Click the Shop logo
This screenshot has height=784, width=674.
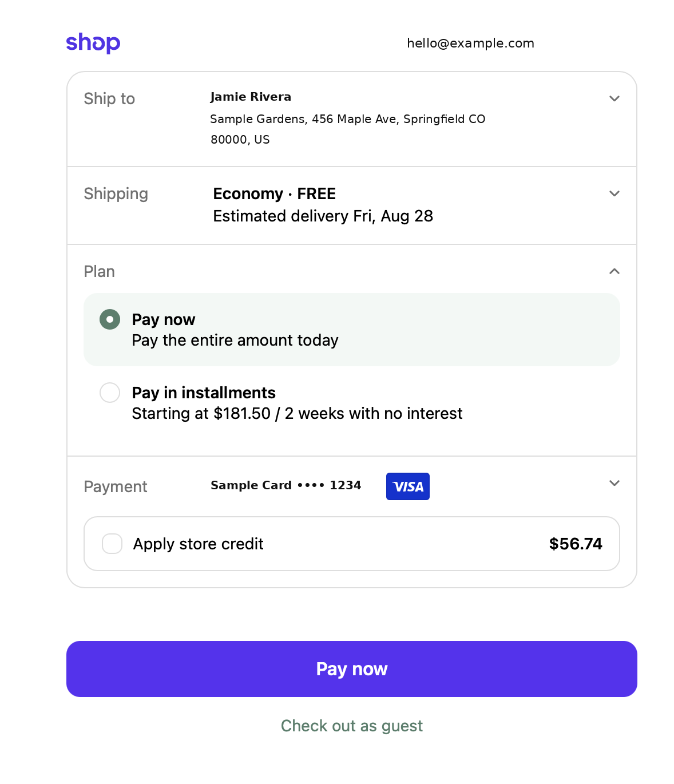coord(93,43)
